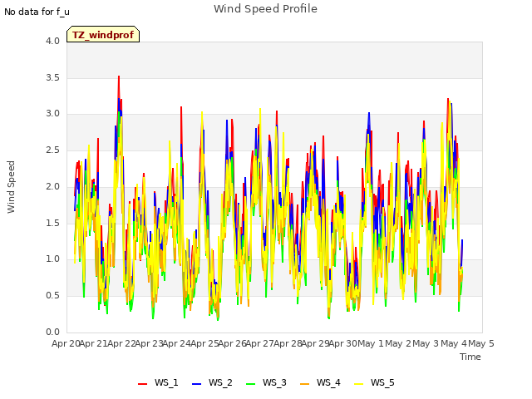The image size is (532, 399).
Task: Click the Apr 22 x-axis tick label
Action: coord(121,343)
